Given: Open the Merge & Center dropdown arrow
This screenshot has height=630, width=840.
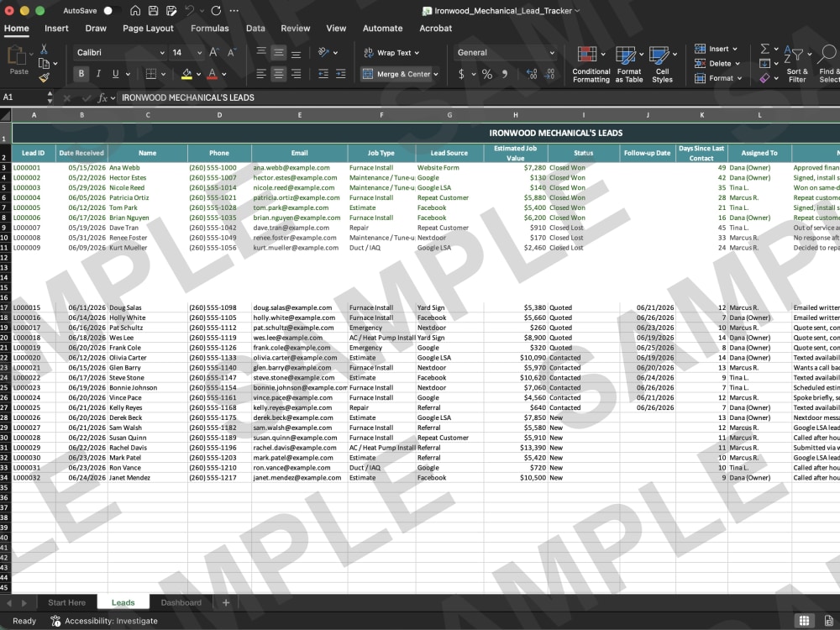Looking at the screenshot, I should tap(436, 75).
